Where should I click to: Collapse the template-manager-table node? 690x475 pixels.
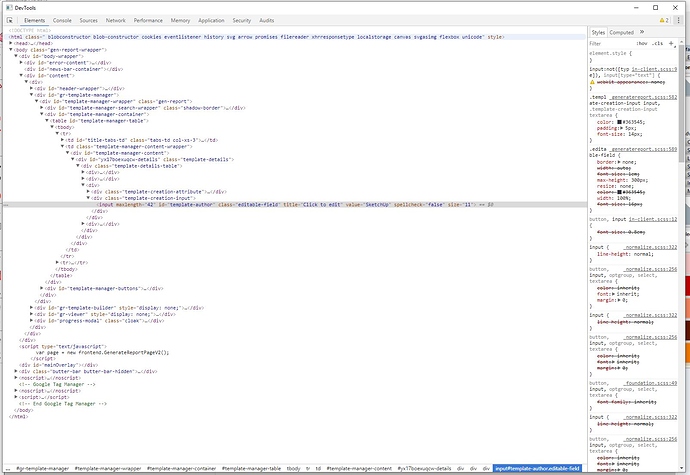(47, 120)
